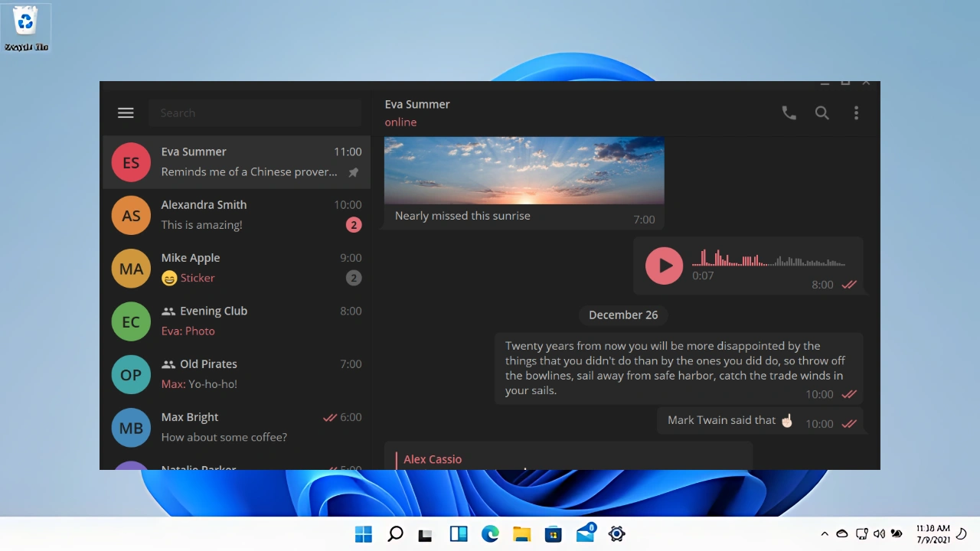Viewport: 980px width, 551px height.
Task: Click the 'Mark Twain said that' message
Action: pos(761,421)
